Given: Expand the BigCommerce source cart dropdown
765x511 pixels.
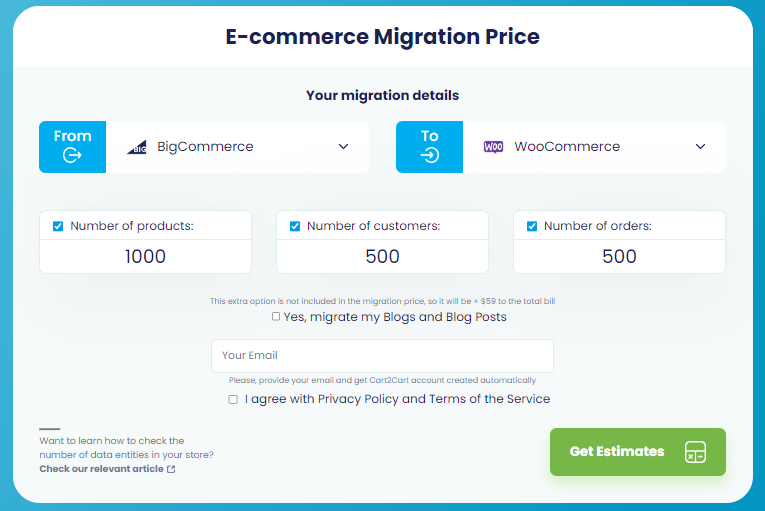Looking at the screenshot, I should (x=343, y=147).
